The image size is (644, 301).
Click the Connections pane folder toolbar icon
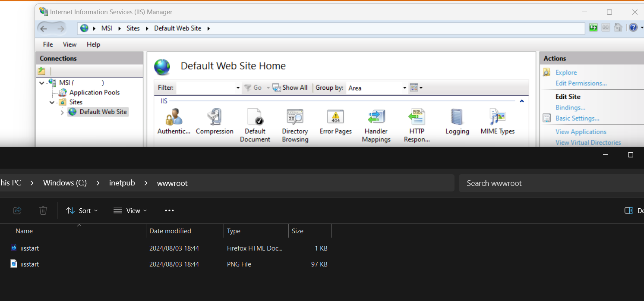(x=41, y=71)
